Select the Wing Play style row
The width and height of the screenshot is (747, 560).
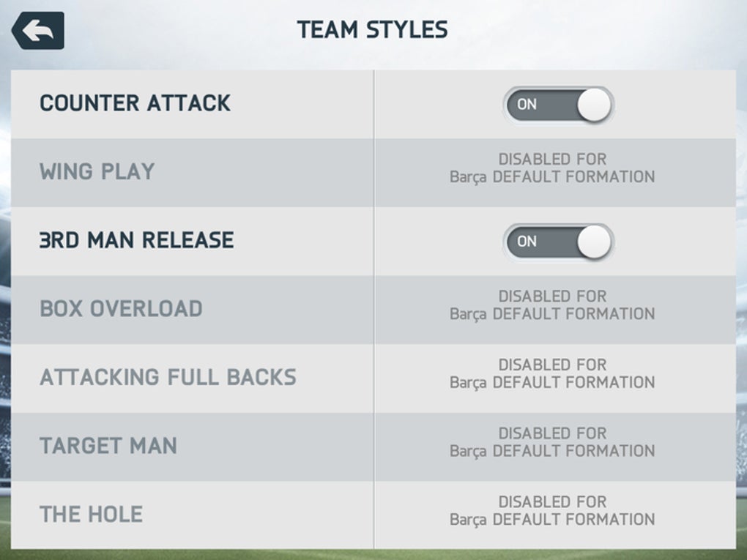coord(373,173)
